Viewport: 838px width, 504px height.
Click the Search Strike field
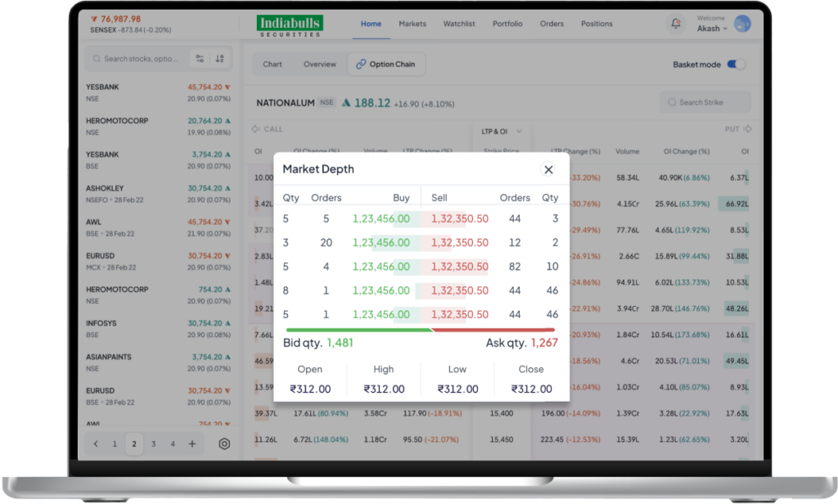705,102
